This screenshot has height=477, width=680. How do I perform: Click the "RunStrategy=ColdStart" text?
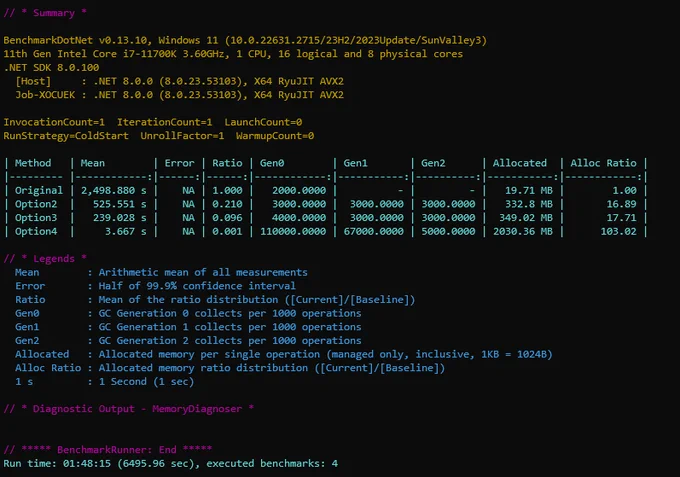66,136
